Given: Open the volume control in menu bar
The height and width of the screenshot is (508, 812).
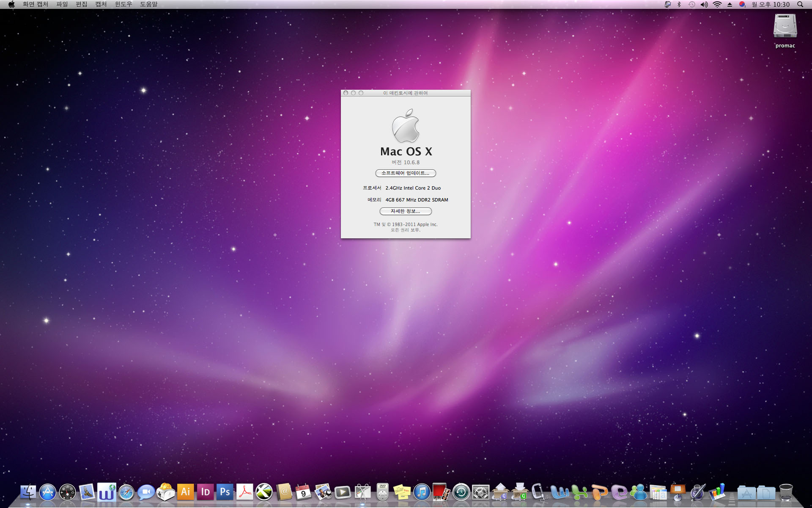Looking at the screenshot, I should (x=704, y=4).
